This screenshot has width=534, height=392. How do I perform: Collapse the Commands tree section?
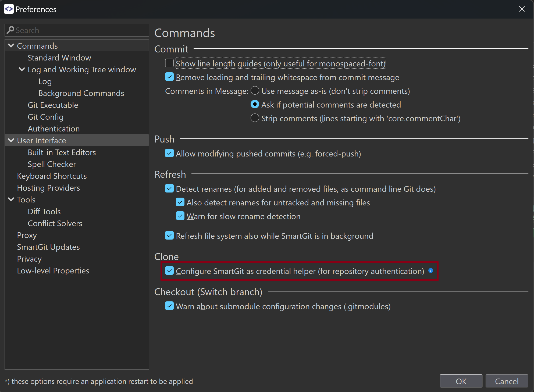[x=11, y=45]
